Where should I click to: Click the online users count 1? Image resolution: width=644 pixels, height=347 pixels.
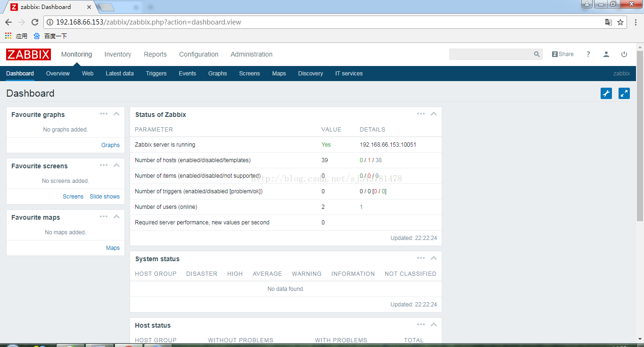pos(361,207)
